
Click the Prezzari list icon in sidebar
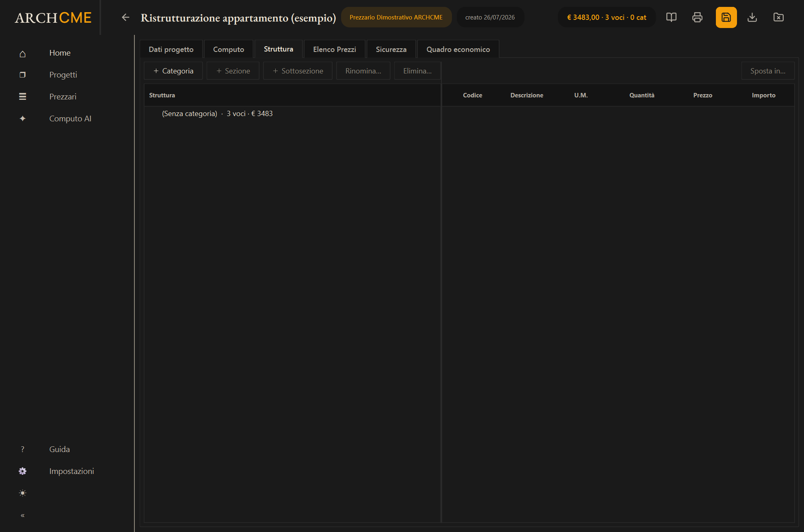[x=23, y=97]
